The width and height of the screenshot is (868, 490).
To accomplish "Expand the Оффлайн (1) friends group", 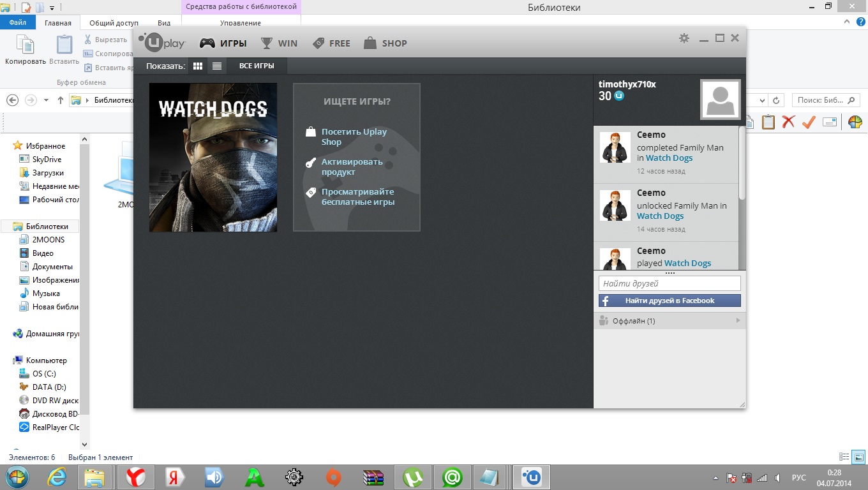I will [670, 321].
